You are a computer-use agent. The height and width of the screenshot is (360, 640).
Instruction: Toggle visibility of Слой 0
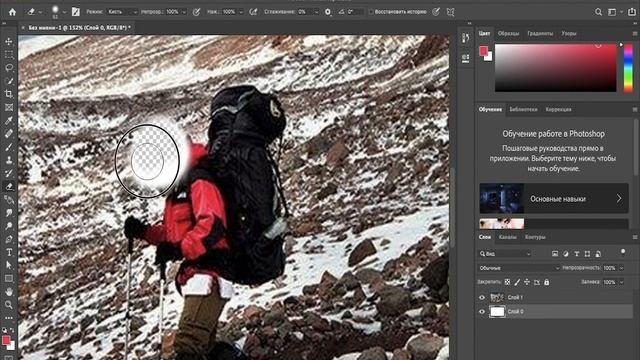[x=482, y=311]
